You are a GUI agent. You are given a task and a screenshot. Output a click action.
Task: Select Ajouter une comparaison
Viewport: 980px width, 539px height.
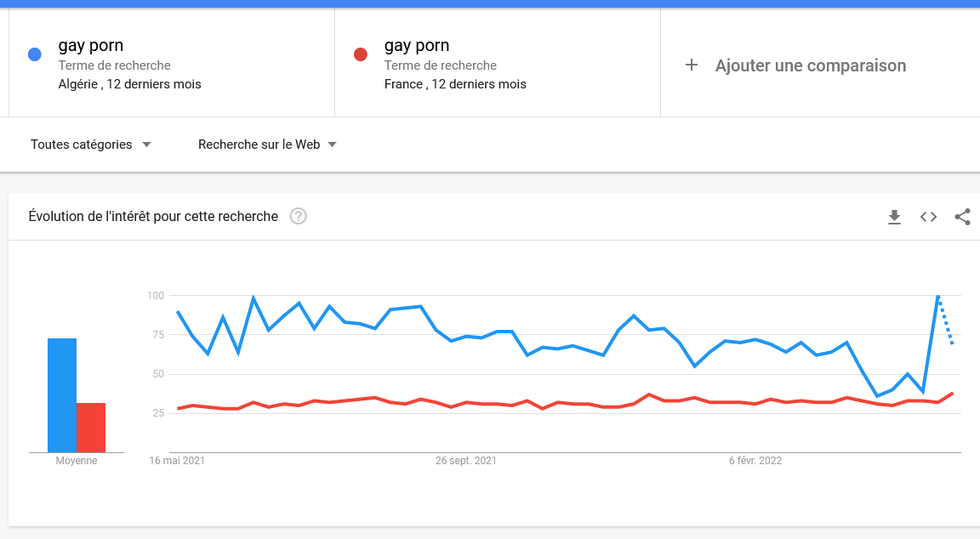tap(810, 65)
